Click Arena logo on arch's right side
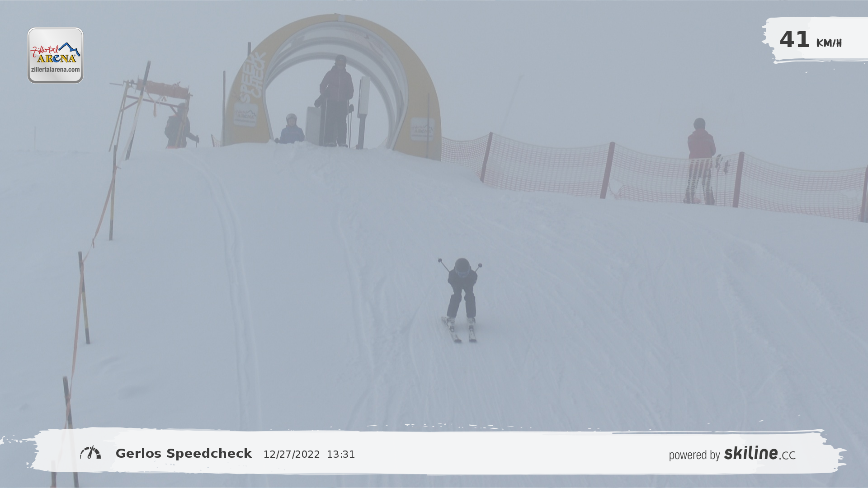Image resolution: width=868 pixels, height=488 pixels. (x=422, y=130)
